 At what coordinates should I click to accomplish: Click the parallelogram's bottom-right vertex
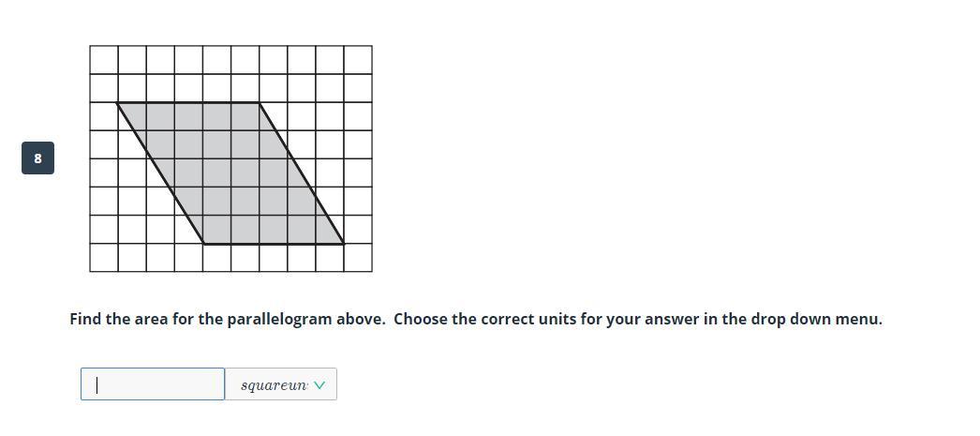coord(344,244)
